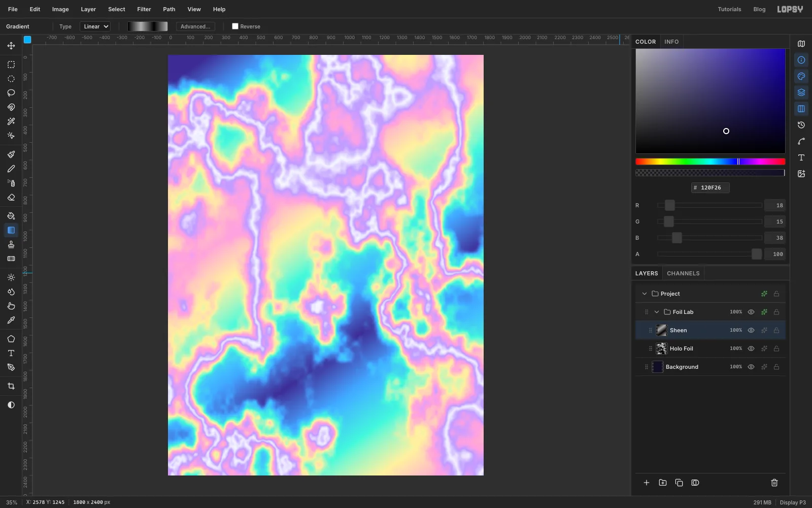Lock the Project group
This screenshot has height=508, width=812.
tap(776, 294)
